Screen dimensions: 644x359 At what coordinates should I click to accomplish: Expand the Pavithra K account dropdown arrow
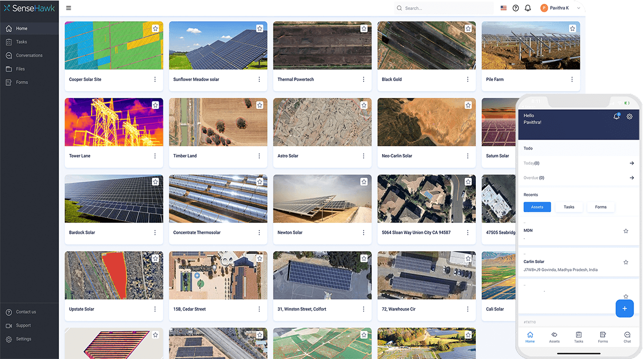coord(579,8)
